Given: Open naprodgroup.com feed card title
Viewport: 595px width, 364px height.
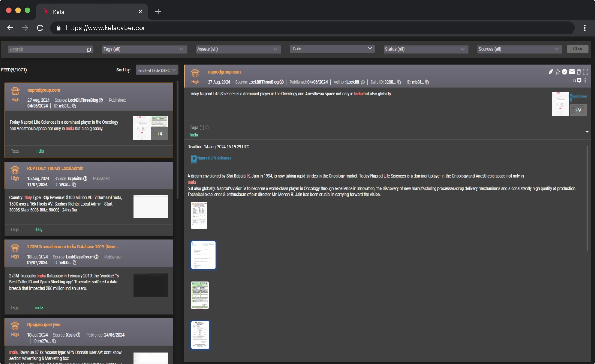Looking at the screenshot, I should pyautogui.click(x=44, y=90).
